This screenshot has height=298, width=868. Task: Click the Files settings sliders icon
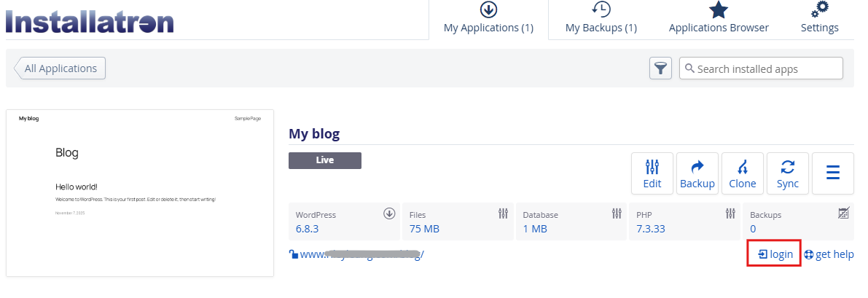click(503, 213)
